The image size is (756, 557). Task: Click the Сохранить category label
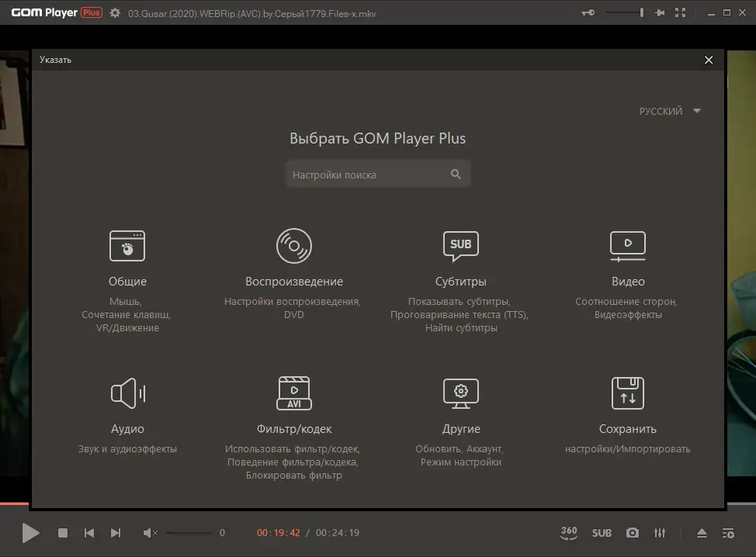point(628,429)
